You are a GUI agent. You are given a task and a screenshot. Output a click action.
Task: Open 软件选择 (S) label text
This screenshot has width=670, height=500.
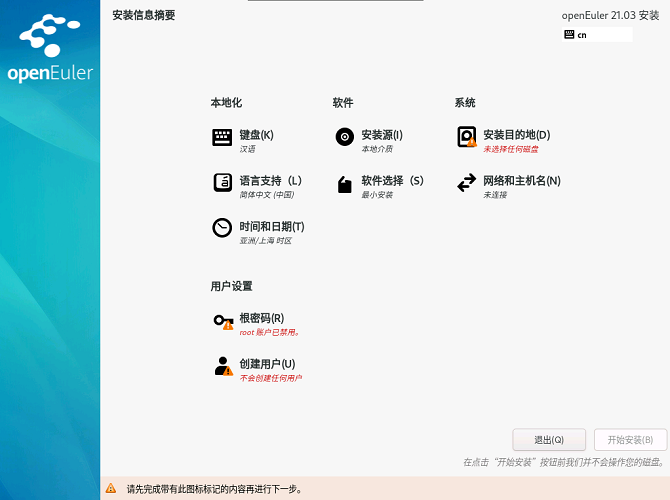(x=392, y=181)
